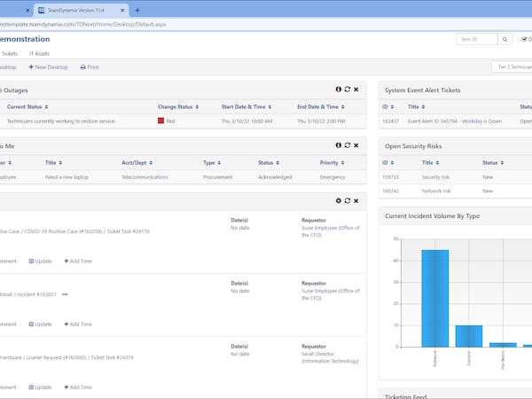Click Add Time under Incident #163657
Screen dimensions: 532x399
coord(78,325)
